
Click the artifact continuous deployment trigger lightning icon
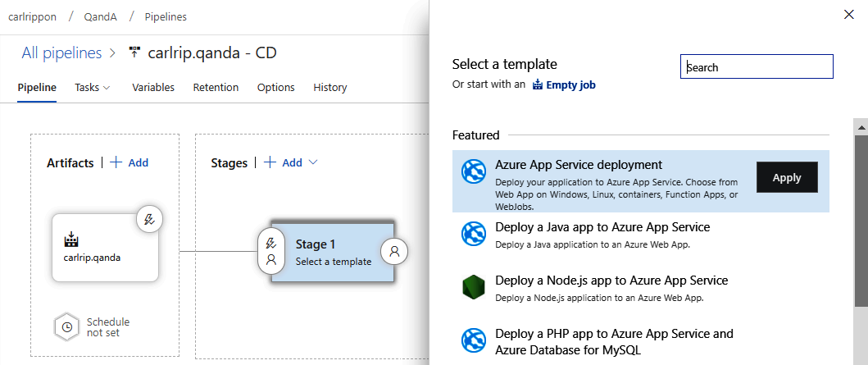[x=149, y=219]
